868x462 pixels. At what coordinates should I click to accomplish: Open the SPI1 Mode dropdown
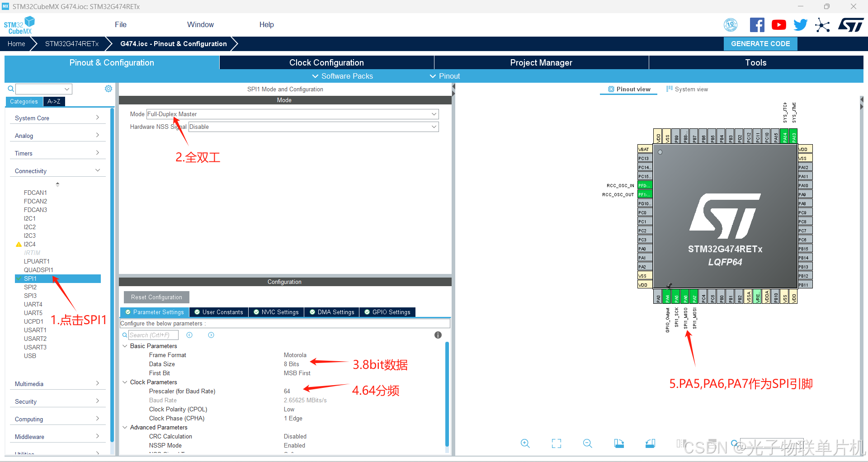coord(292,114)
